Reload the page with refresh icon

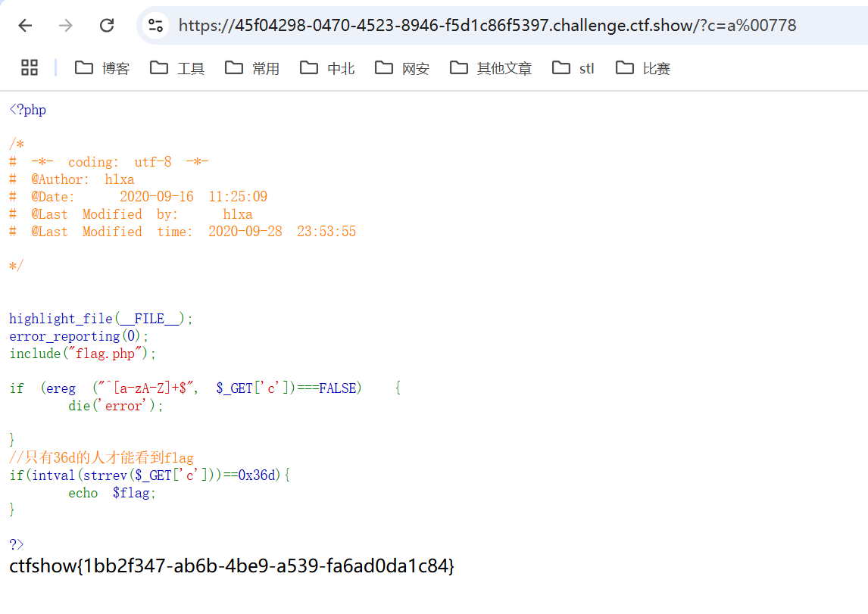107,26
